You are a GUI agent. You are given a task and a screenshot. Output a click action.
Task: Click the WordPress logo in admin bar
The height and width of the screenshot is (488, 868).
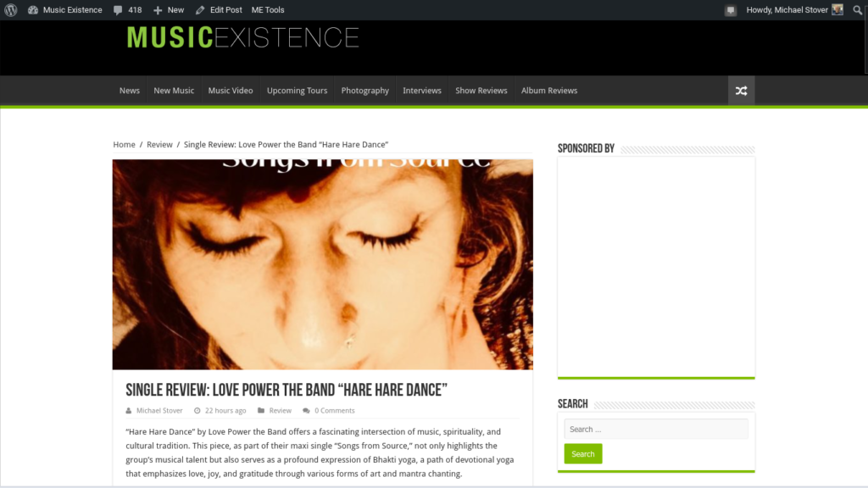[x=10, y=10]
